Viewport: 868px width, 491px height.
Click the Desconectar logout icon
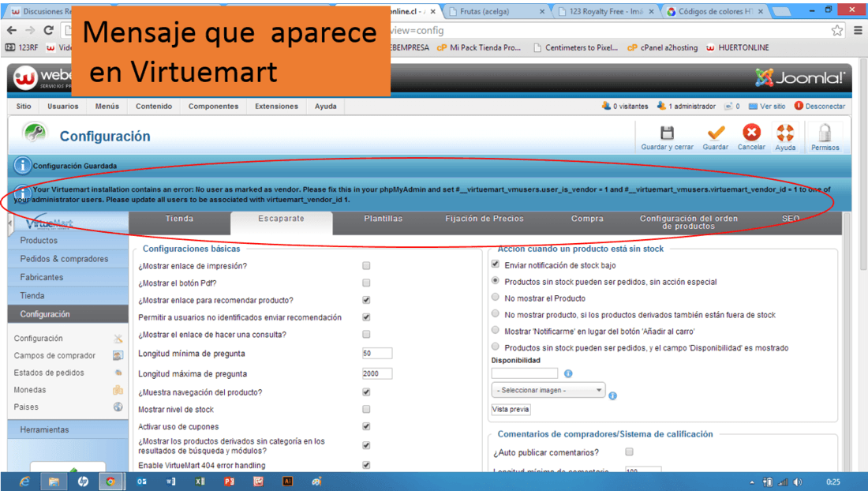tap(799, 106)
